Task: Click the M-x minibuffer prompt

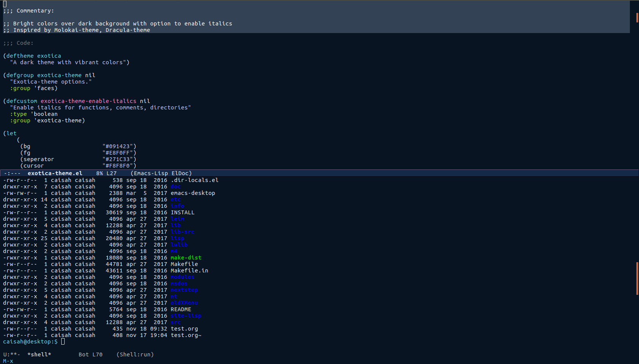Action: pos(8,361)
